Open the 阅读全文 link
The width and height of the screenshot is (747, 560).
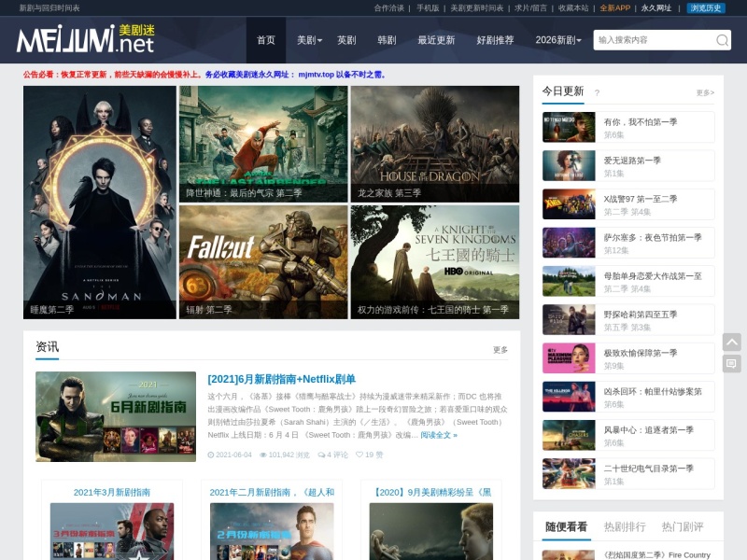tap(439, 435)
